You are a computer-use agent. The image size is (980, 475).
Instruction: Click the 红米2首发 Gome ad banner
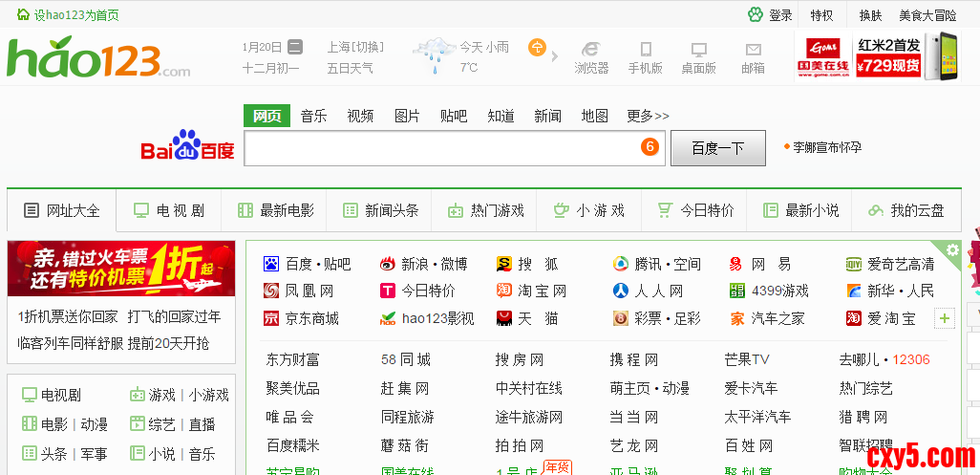pyautogui.click(x=877, y=56)
